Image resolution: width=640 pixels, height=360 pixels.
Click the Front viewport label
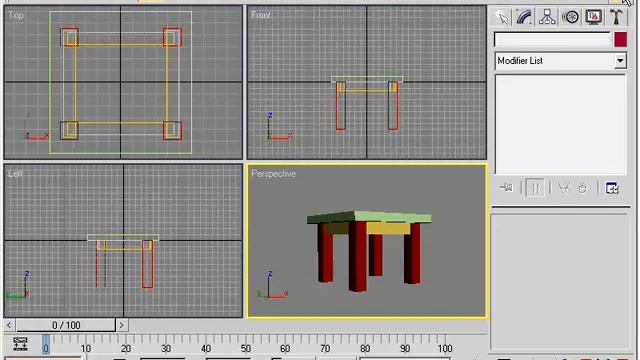[261, 15]
